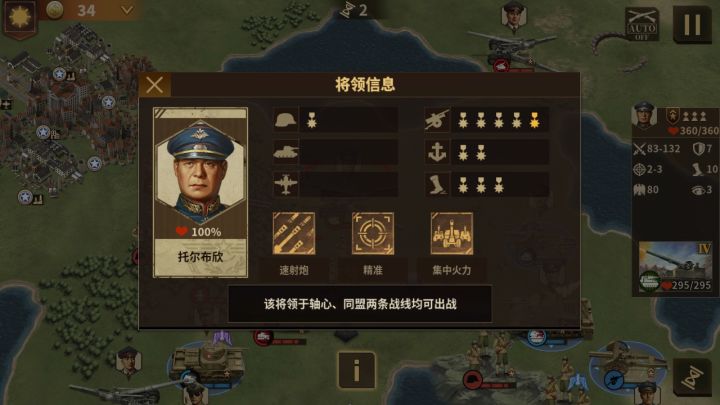Select the artillery unit thumbnail showing 295/295
This screenshot has width=720, height=405.
(675, 268)
